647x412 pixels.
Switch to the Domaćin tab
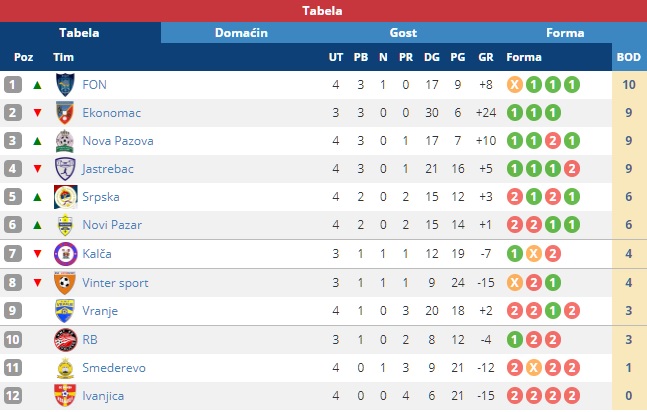[241, 33]
